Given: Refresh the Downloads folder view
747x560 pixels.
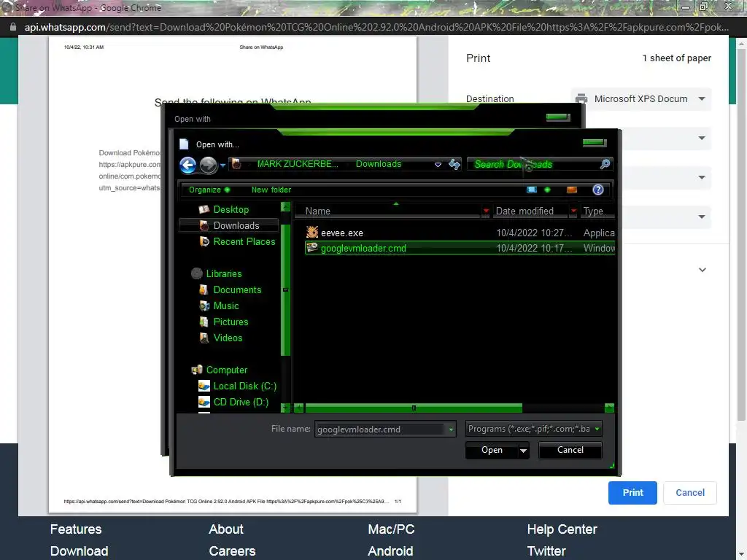Looking at the screenshot, I should click(454, 164).
